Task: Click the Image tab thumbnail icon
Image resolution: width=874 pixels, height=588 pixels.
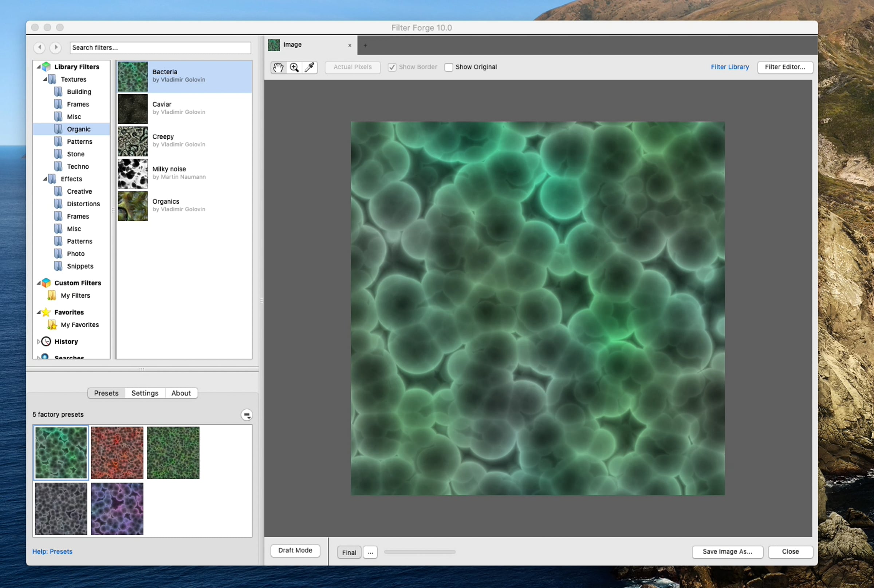Action: coord(274,45)
